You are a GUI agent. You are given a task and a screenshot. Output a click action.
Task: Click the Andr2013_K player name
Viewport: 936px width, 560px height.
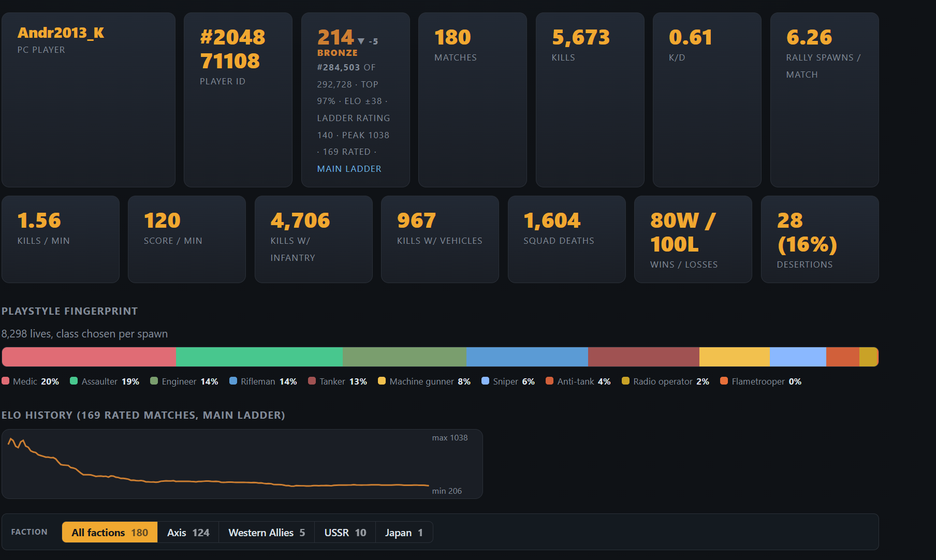tap(61, 33)
